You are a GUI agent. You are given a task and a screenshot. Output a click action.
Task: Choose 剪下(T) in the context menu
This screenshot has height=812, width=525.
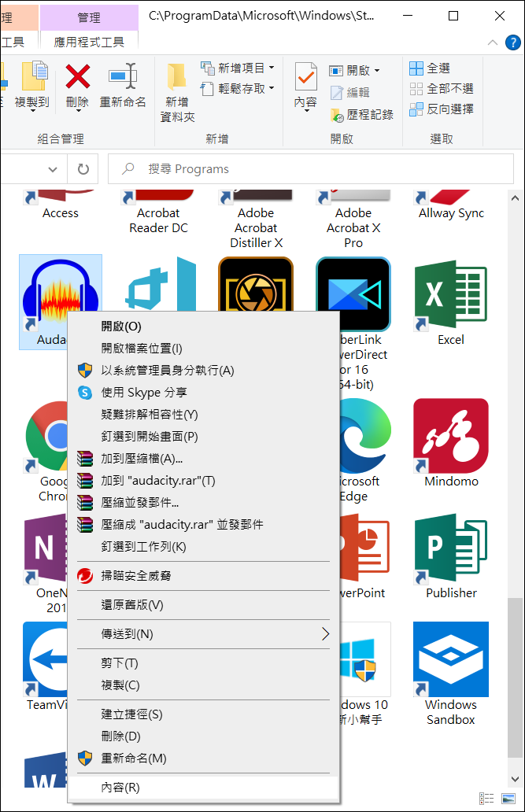pos(203,663)
